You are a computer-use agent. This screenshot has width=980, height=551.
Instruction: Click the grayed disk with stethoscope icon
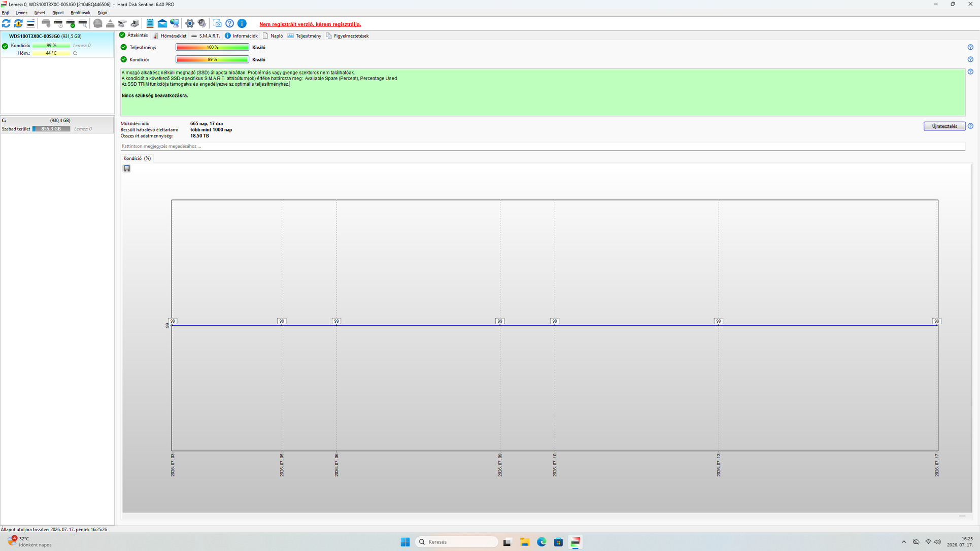coord(46,23)
